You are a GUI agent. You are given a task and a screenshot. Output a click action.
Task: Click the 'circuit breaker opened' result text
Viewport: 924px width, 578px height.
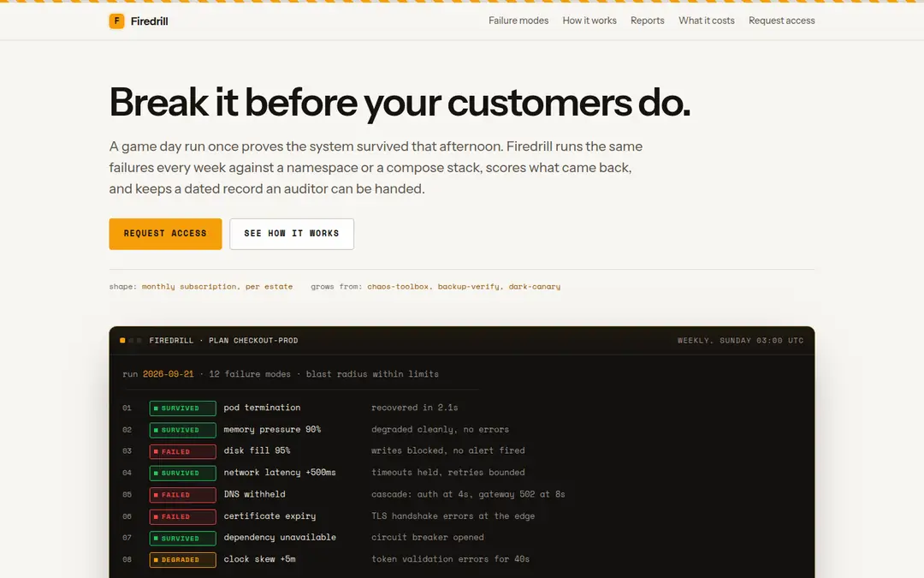427,537
